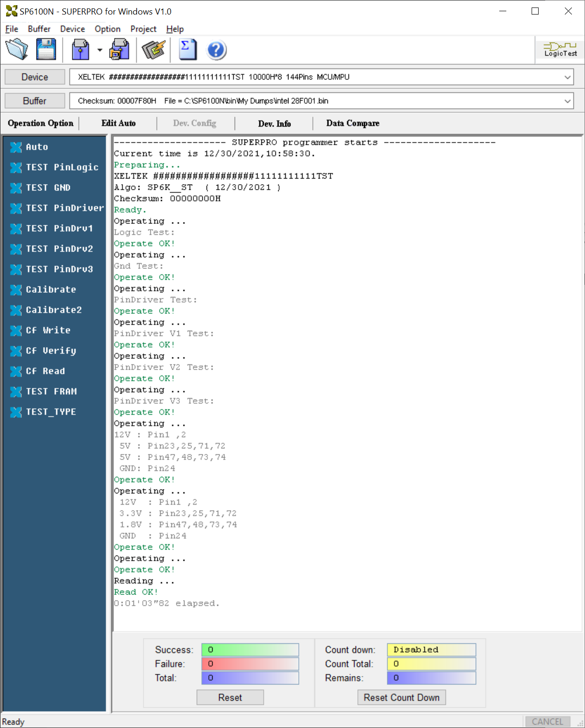Click the Device button

point(35,77)
